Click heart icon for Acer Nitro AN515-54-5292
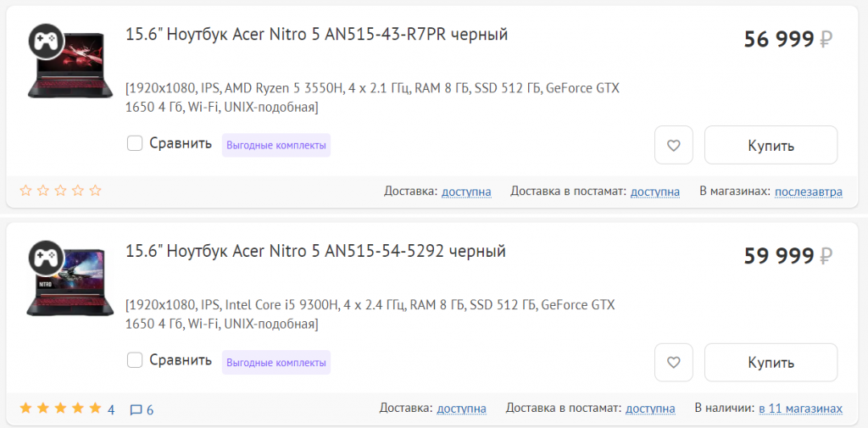Screen dimensions: 868x428 [x=674, y=362]
